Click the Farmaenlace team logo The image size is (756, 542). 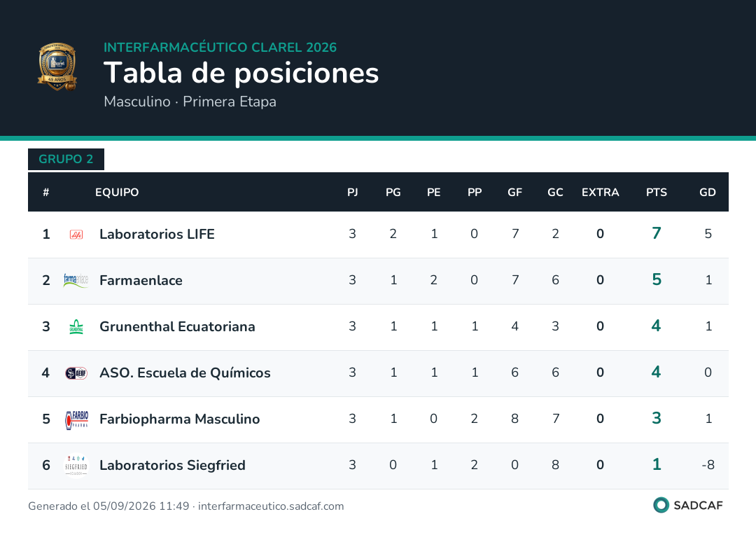[x=76, y=281]
